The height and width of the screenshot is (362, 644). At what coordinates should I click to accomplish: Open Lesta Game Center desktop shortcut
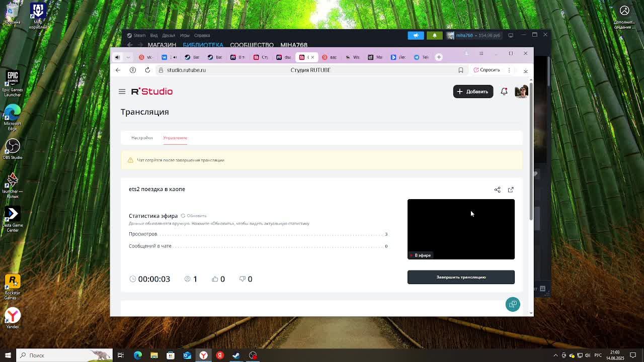pyautogui.click(x=13, y=220)
